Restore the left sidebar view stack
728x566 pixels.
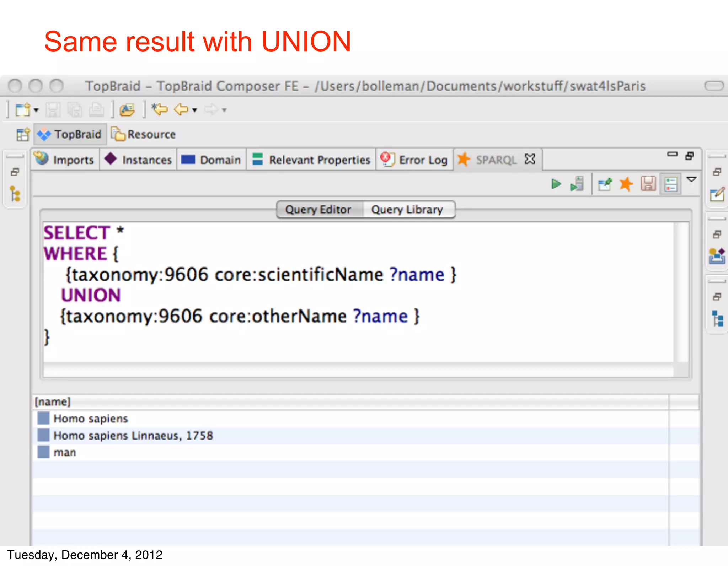[x=15, y=172]
